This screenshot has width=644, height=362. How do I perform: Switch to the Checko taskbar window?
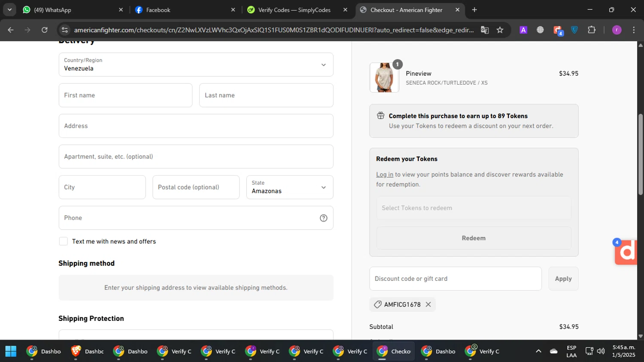[394, 351]
